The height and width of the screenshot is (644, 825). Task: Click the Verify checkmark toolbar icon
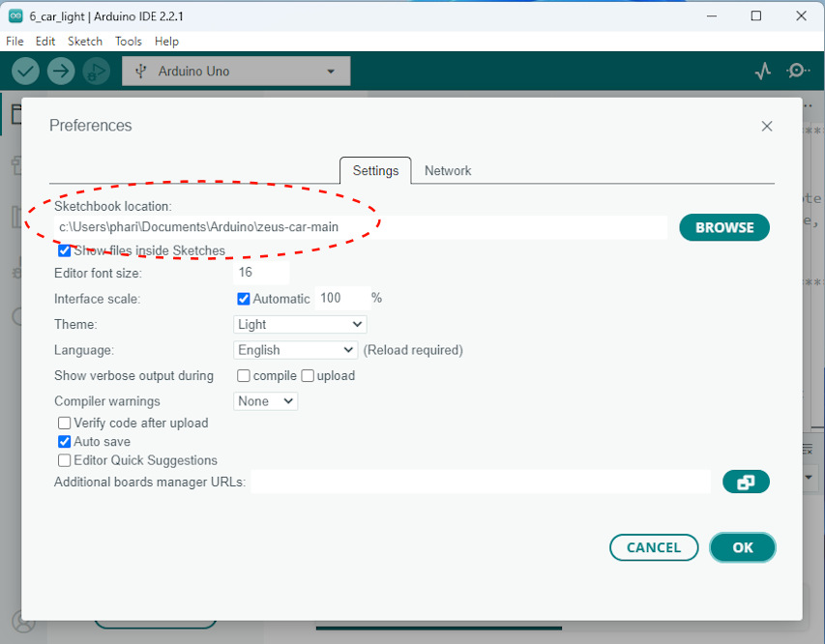(x=25, y=71)
